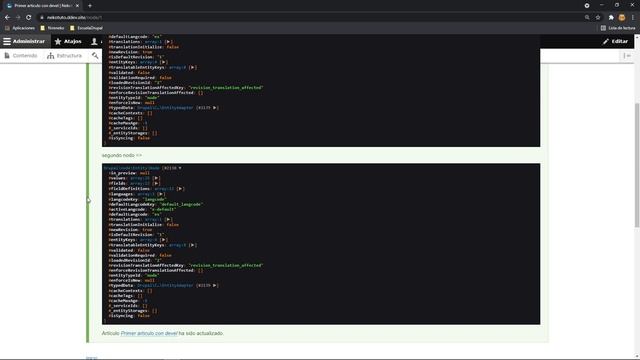Click the browser forward arrow
This screenshot has width=640, height=360.
(x=18, y=18)
